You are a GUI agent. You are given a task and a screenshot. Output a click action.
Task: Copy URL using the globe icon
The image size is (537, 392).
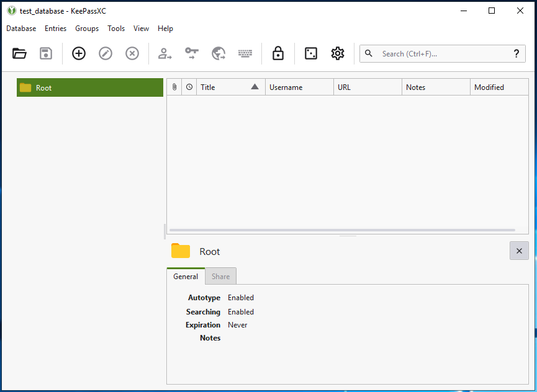[219, 54]
